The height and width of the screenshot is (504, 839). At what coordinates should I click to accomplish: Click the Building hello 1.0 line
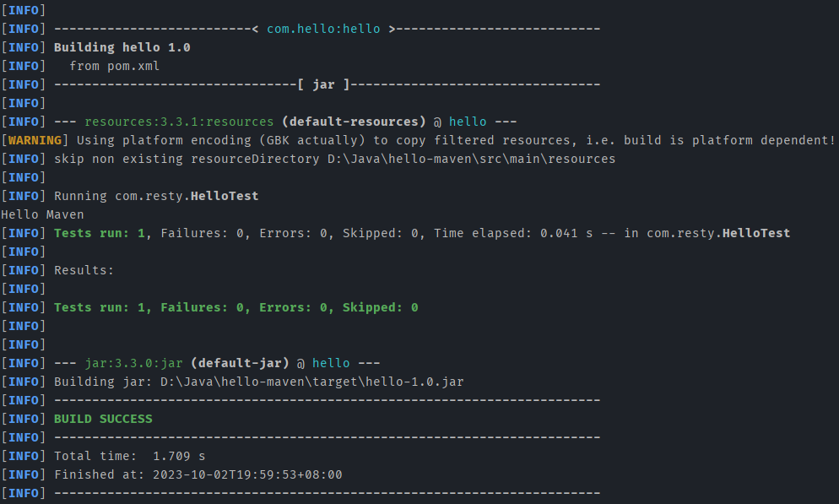122,47
